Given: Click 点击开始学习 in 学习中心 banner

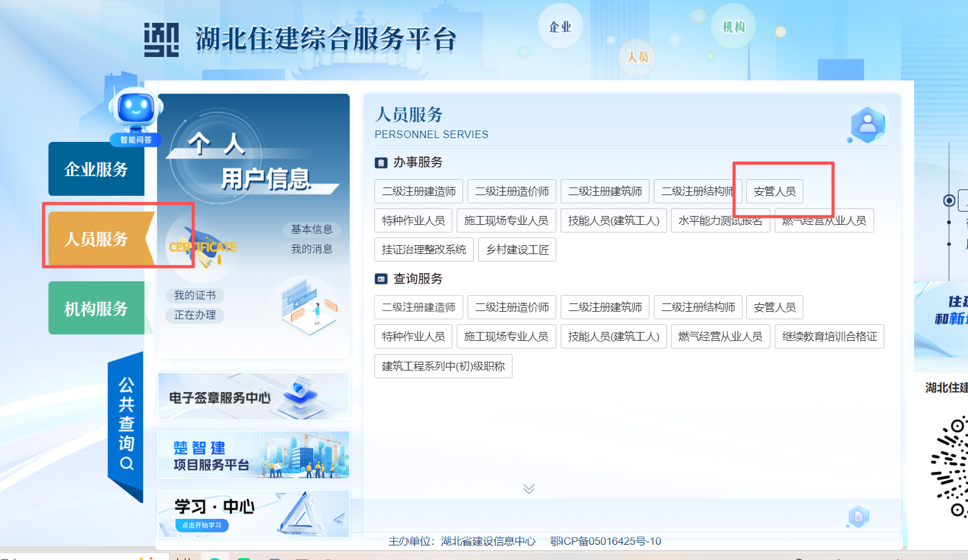Looking at the screenshot, I should tap(201, 525).
